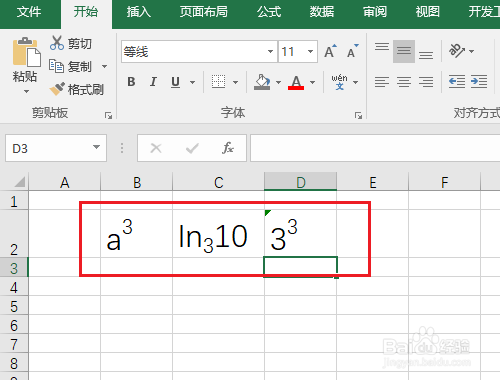Open Insert Function fx dialog
This screenshot has width=500, height=380.
228,148
